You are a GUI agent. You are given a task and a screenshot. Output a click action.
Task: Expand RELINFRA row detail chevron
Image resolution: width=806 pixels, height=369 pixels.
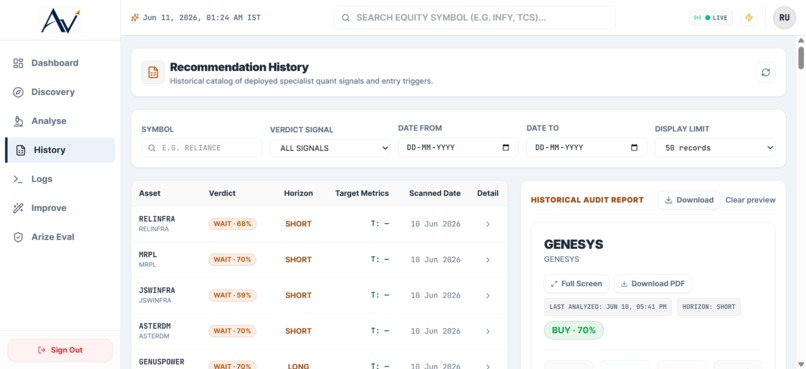(x=488, y=224)
